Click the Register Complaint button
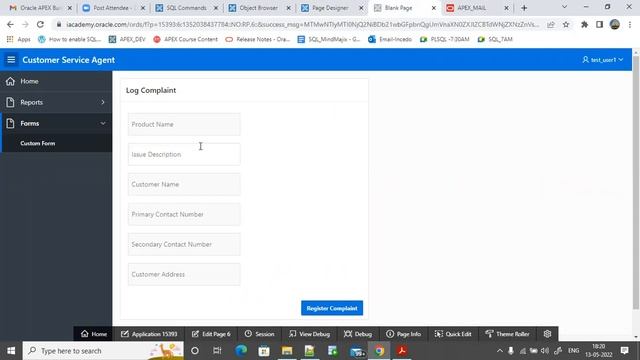Image resolution: width=640 pixels, height=360 pixels. pyautogui.click(x=332, y=308)
